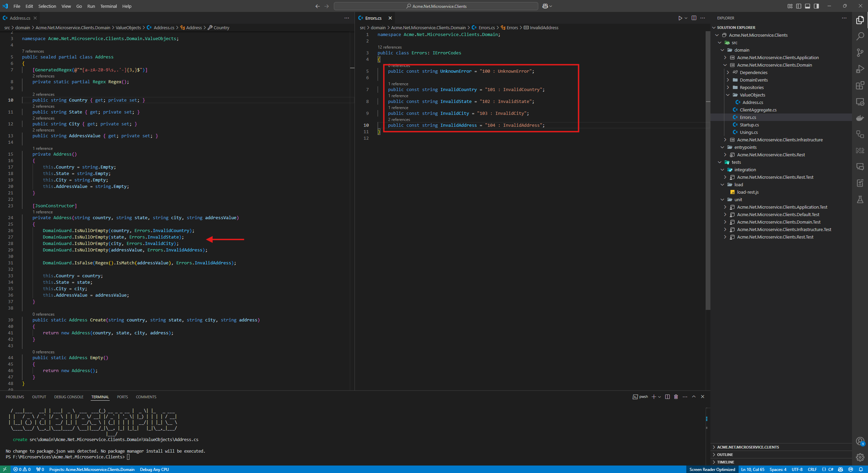Click Ln 10, Col 65 cursor position
Screen dimensions: 868x473
tap(753, 469)
